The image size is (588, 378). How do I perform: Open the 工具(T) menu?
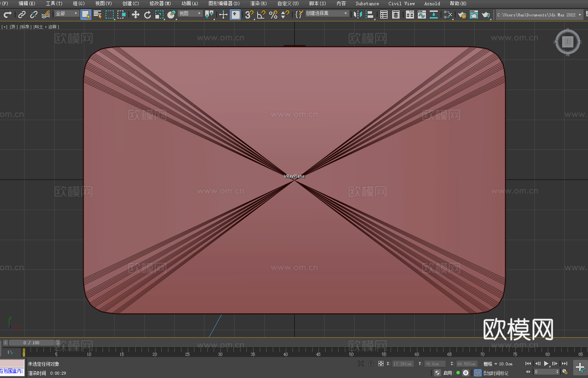(54, 3)
